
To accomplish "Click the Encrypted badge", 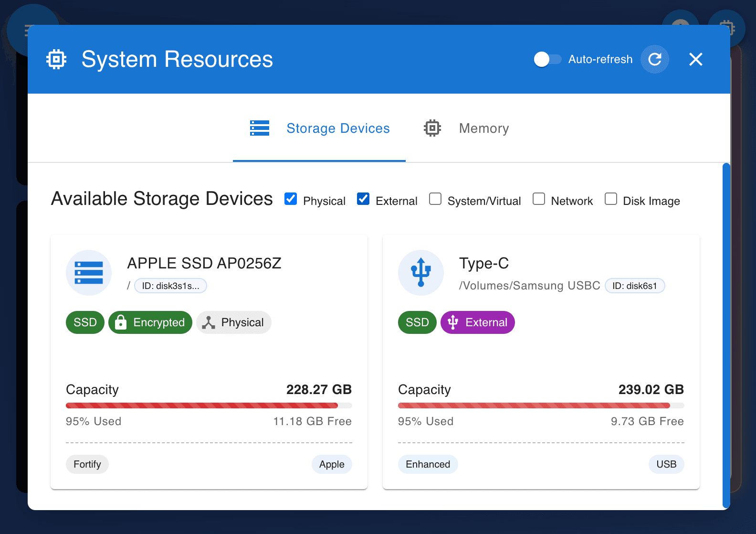I will pyautogui.click(x=150, y=322).
